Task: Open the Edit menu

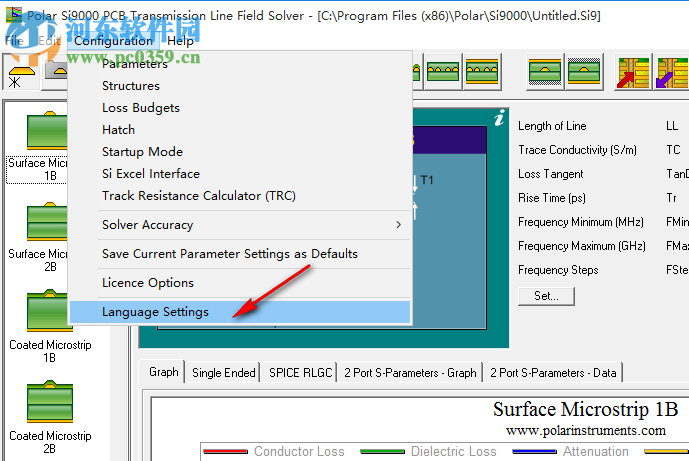Action: pos(49,41)
